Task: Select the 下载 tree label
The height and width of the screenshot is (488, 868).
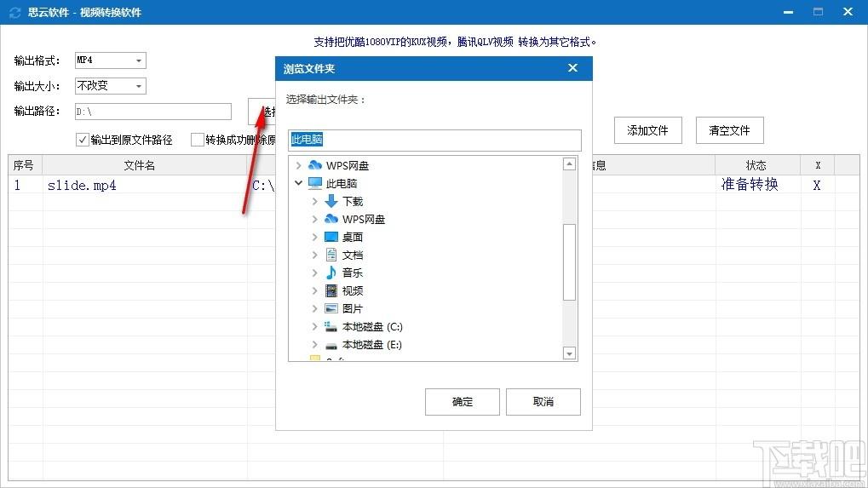Action: 353,201
